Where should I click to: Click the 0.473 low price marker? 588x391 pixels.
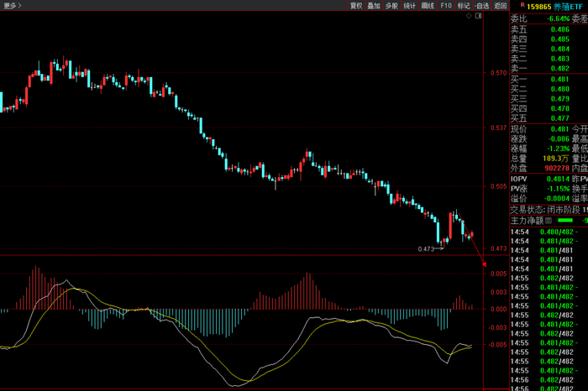429,249
